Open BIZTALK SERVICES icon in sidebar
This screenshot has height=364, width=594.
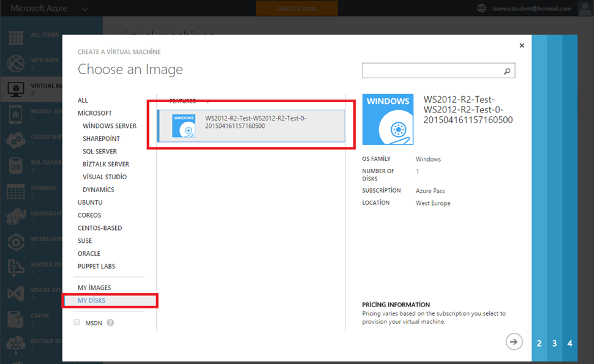[x=16, y=344]
